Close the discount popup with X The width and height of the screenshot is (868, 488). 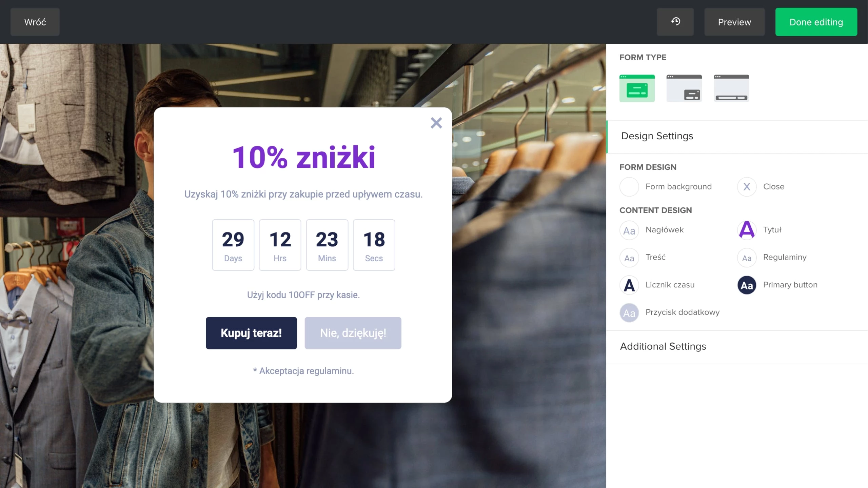coord(436,123)
